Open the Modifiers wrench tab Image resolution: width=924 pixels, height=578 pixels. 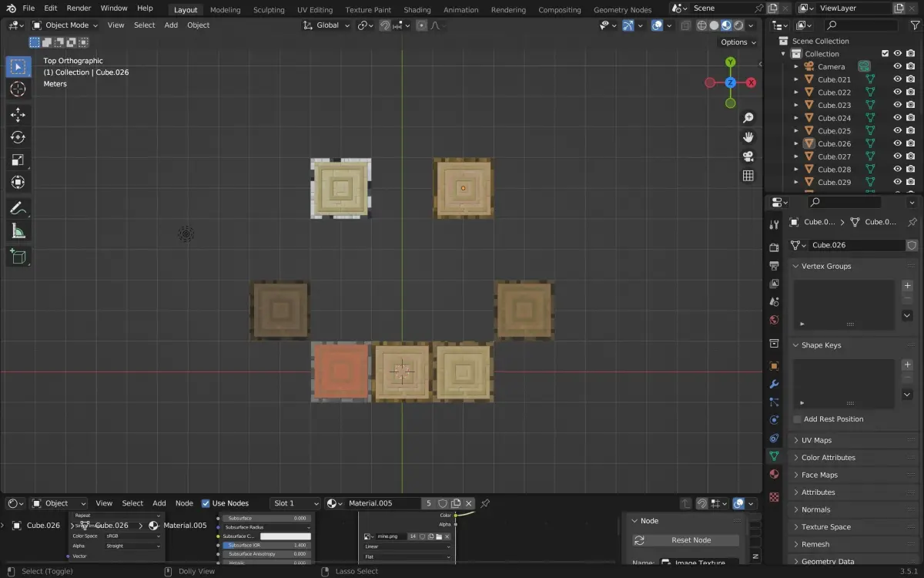click(x=775, y=384)
